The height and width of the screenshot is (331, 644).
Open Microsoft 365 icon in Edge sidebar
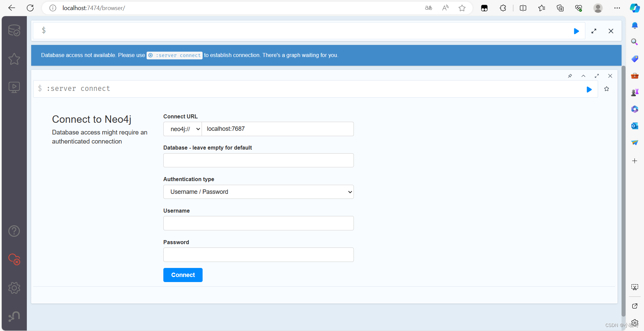pyautogui.click(x=635, y=109)
